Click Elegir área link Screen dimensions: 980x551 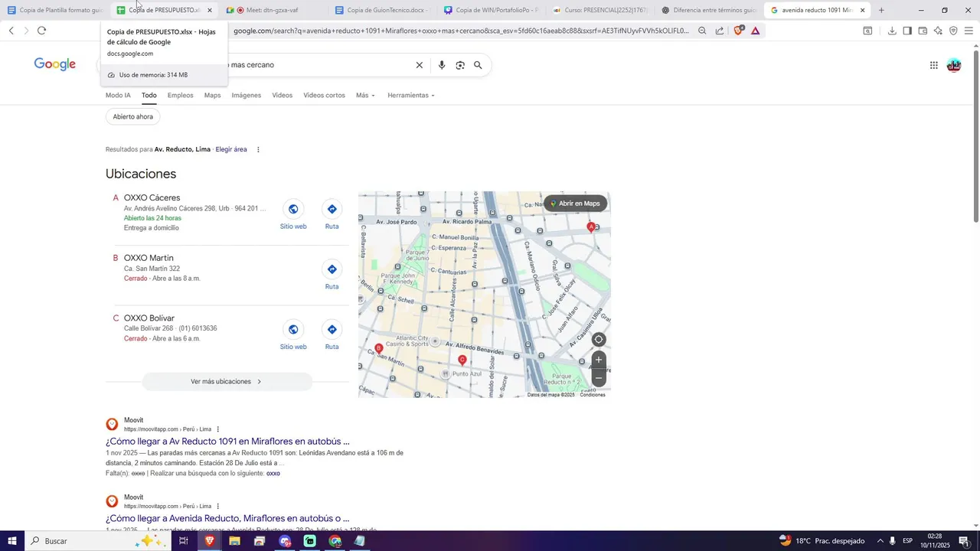tap(231, 149)
